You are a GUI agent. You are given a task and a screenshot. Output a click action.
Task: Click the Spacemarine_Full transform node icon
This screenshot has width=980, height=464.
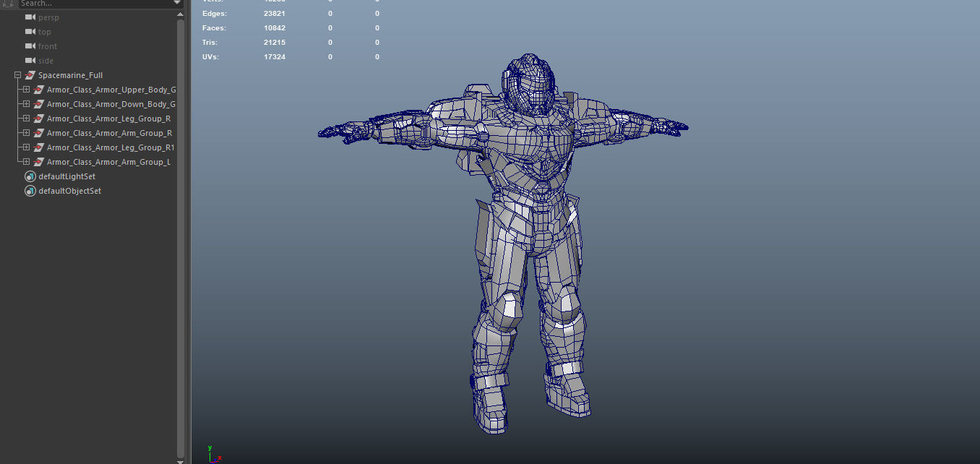tap(30, 75)
